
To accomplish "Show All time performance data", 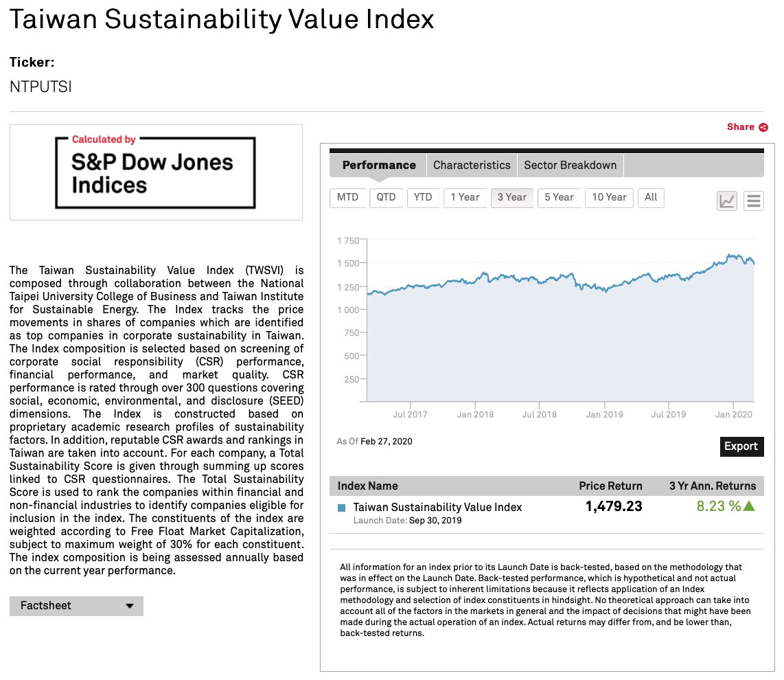I will [651, 197].
